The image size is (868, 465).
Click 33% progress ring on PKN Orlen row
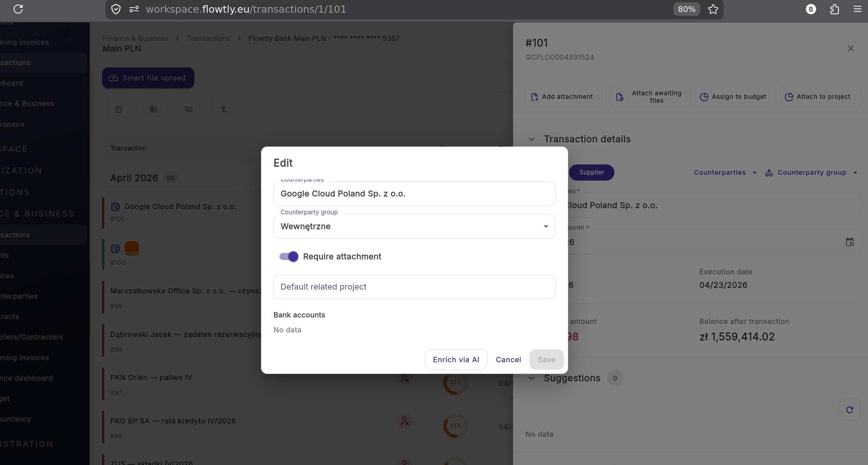(455, 382)
